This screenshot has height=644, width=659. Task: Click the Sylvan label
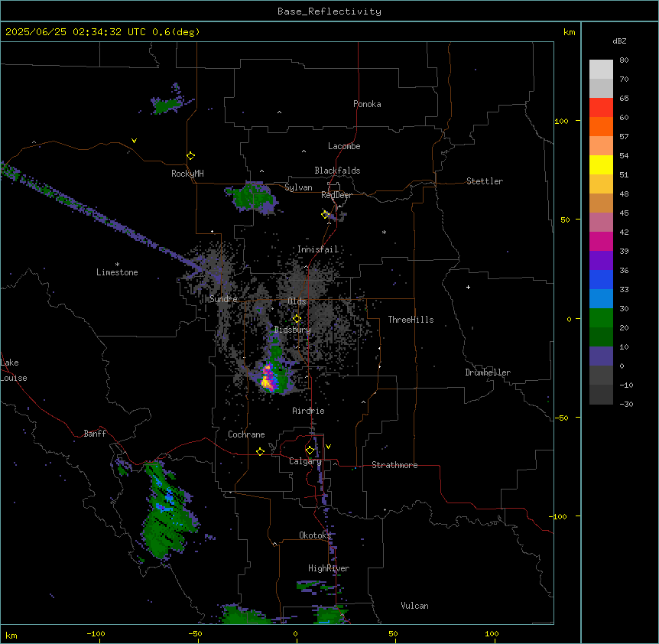[298, 187]
